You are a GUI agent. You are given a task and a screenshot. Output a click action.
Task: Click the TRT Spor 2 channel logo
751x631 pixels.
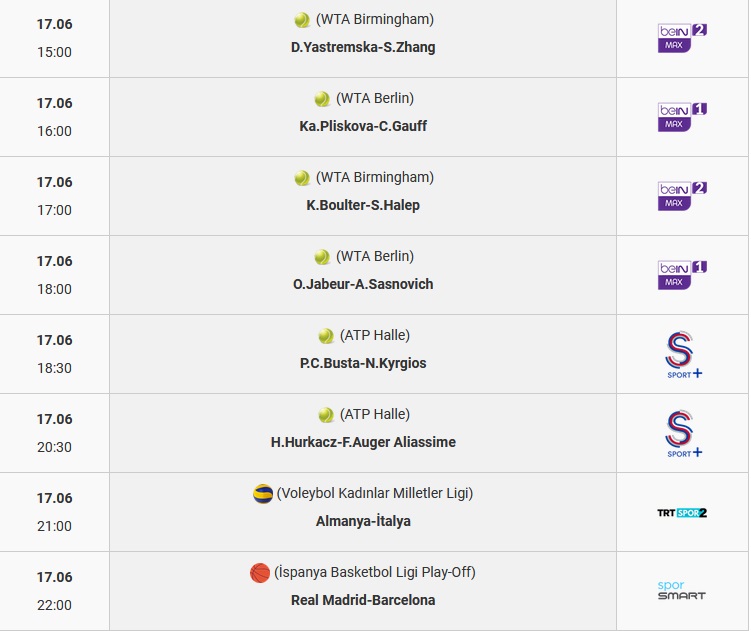pyautogui.click(x=682, y=513)
